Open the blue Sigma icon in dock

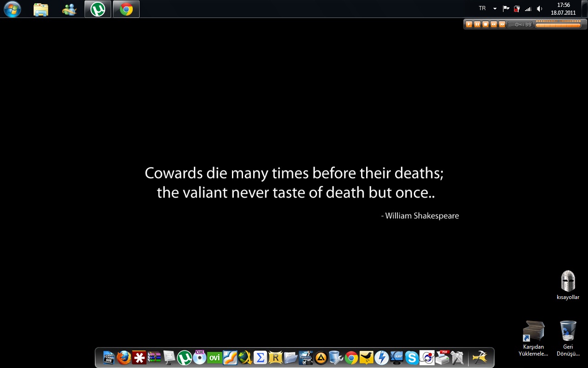tap(260, 357)
